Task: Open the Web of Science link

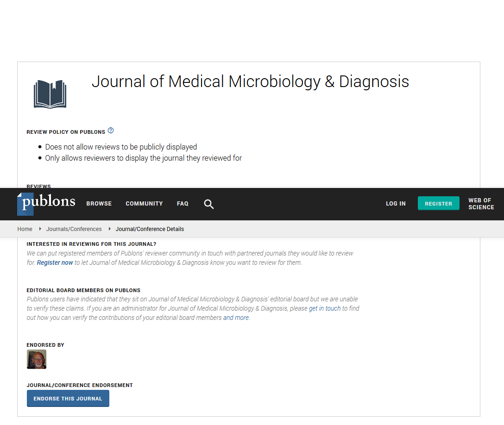Action: [481, 204]
